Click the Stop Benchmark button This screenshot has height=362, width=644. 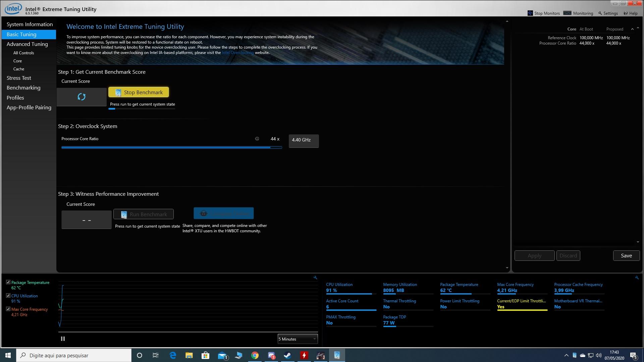(139, 92)
